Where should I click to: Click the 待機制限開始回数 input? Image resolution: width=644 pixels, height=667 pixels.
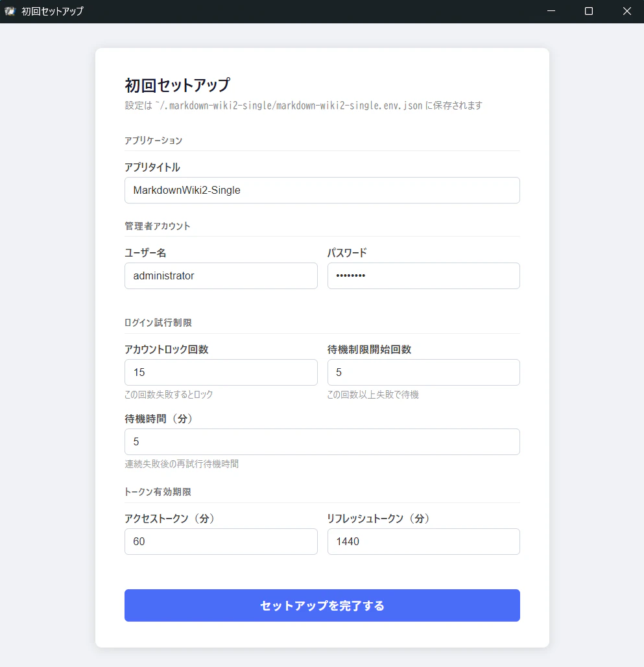423,372
